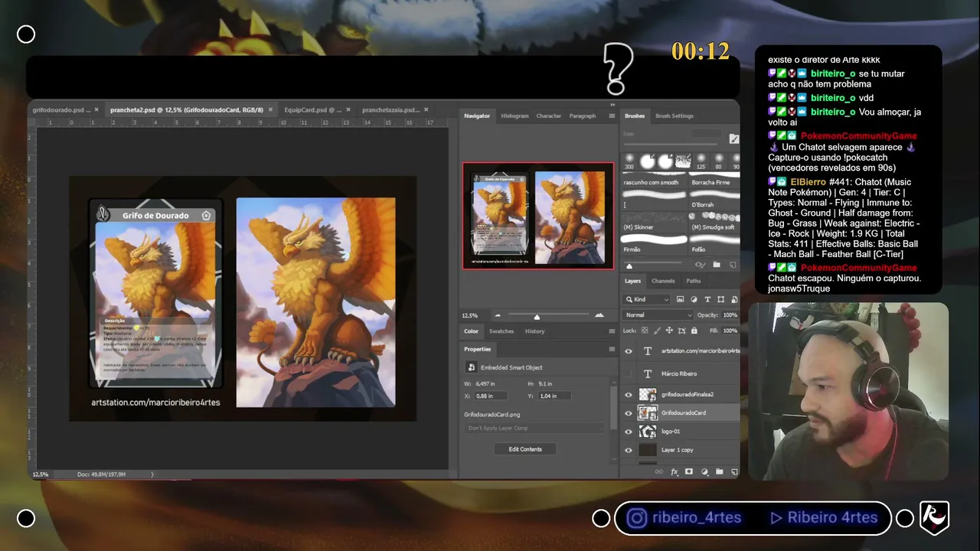Switch to the Paths tab
Screen dimensions: 980x551
tap(693, 281)
